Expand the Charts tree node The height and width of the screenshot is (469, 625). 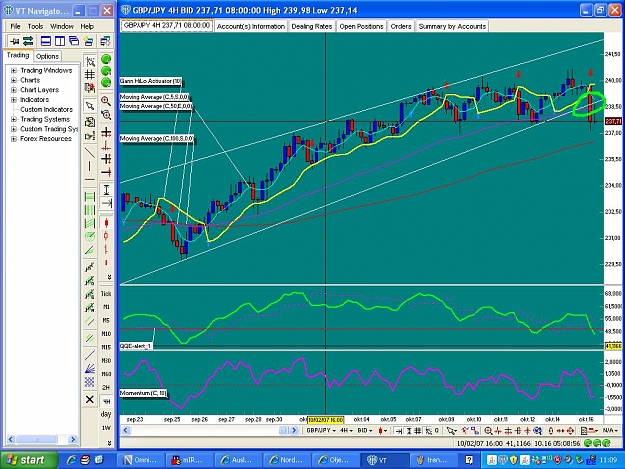[14, 80]
